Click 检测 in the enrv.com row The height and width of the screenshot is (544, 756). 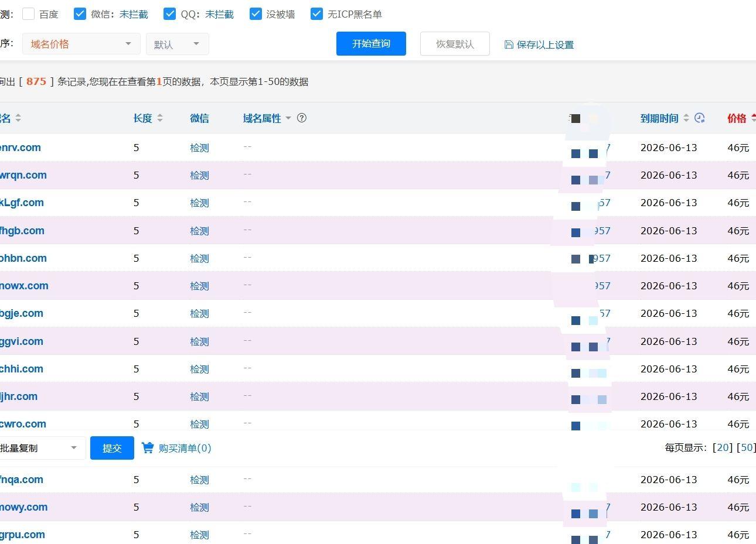click(x=199, y=148)
